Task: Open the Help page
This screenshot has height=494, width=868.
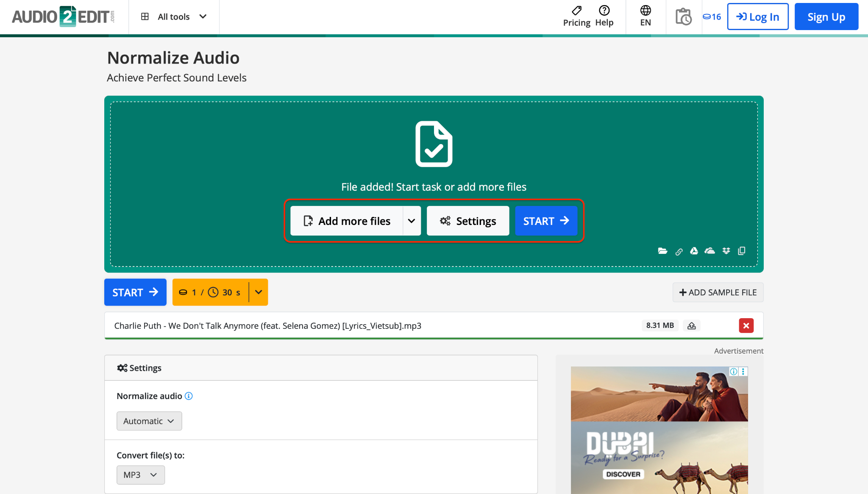Action: click(x=604, y=17)
